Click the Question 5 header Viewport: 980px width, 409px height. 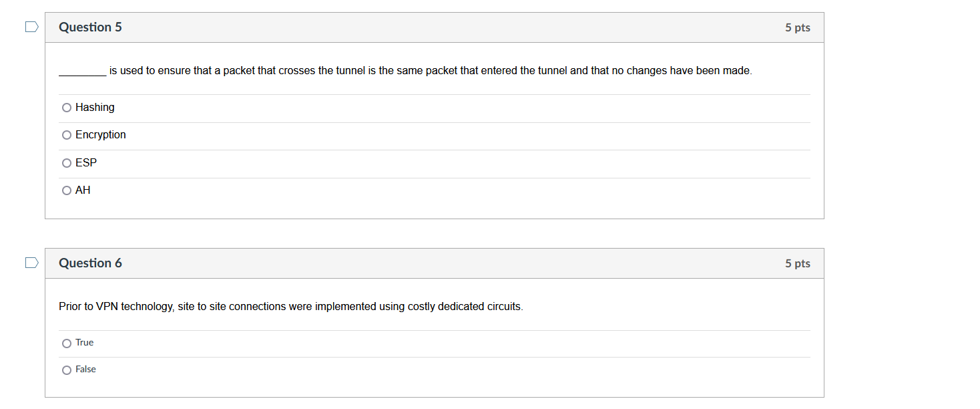[x=90, y=27]
